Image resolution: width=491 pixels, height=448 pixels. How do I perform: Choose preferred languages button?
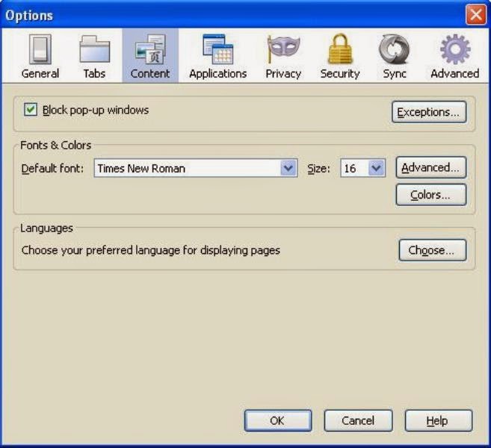pos(433,250)
